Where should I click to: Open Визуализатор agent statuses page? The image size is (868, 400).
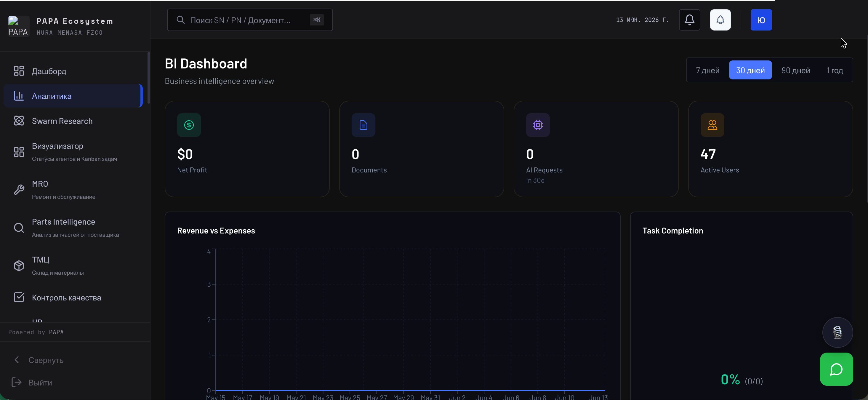(73, 152)
